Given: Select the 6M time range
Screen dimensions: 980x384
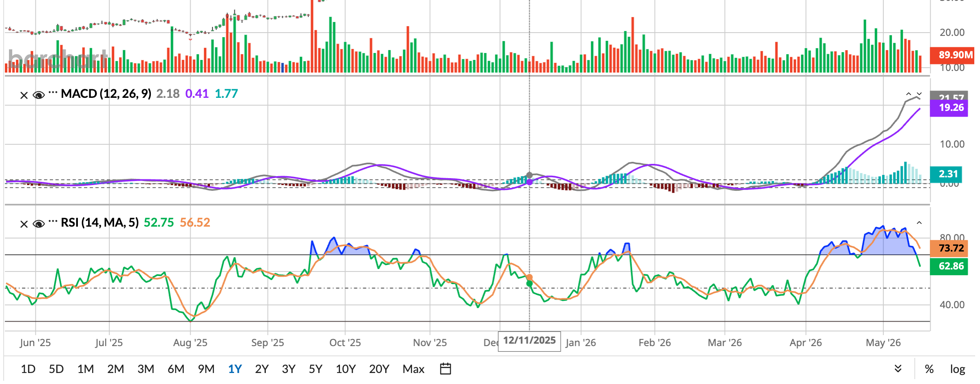Looking at the screenshot, I should tap(176, 369).
